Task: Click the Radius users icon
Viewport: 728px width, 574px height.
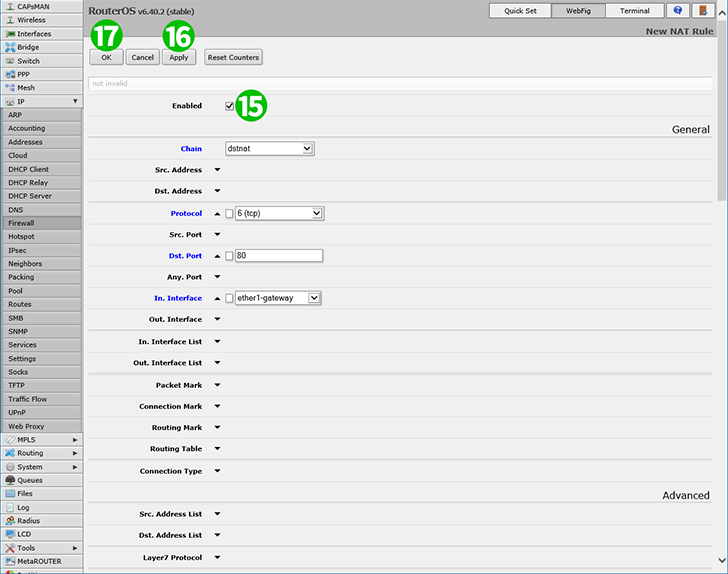Action: tap(10, 521)
